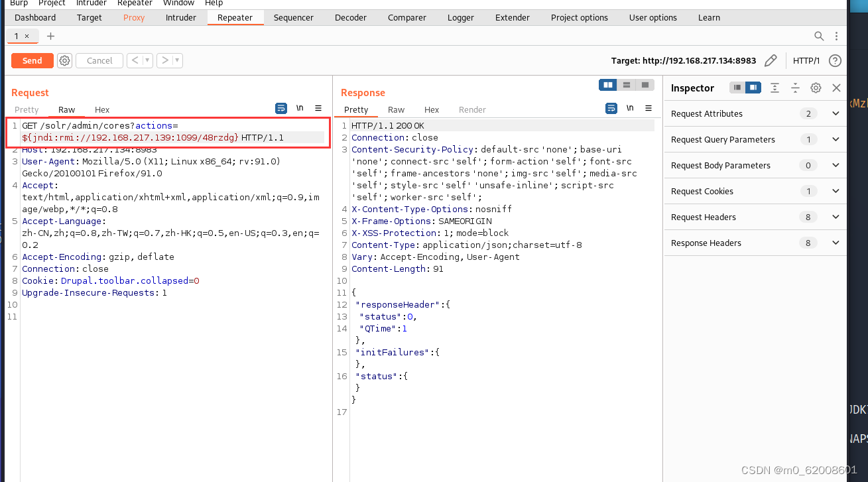
Task: Open Inspector settings gear
Action: 816,88
